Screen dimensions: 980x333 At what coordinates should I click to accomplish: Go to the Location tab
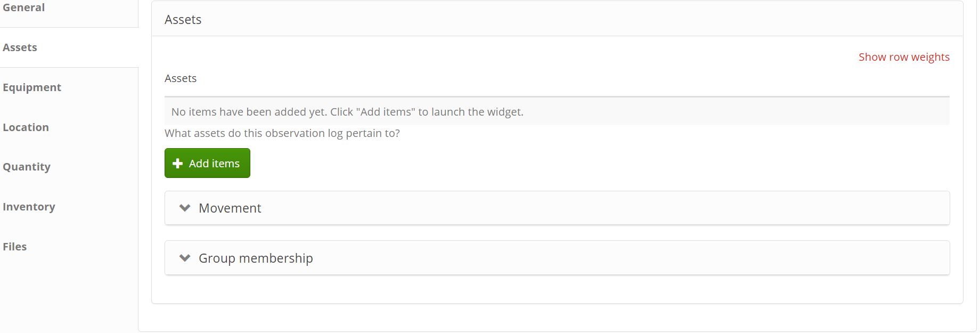(x=26, y=127)
